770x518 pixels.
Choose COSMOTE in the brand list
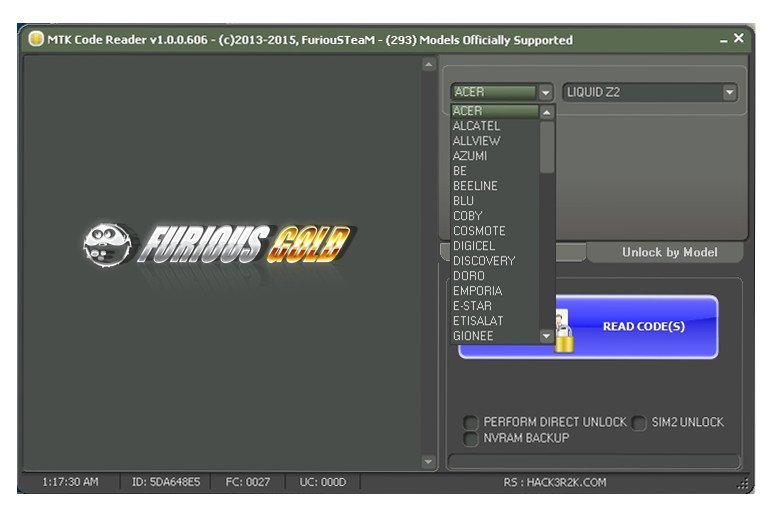[495, 231]
